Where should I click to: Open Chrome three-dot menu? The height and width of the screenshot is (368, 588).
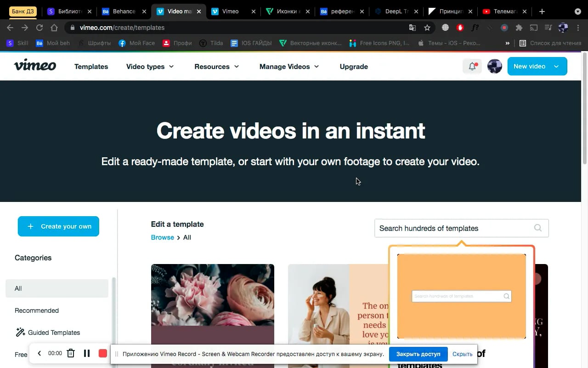(x=578, y=28)
